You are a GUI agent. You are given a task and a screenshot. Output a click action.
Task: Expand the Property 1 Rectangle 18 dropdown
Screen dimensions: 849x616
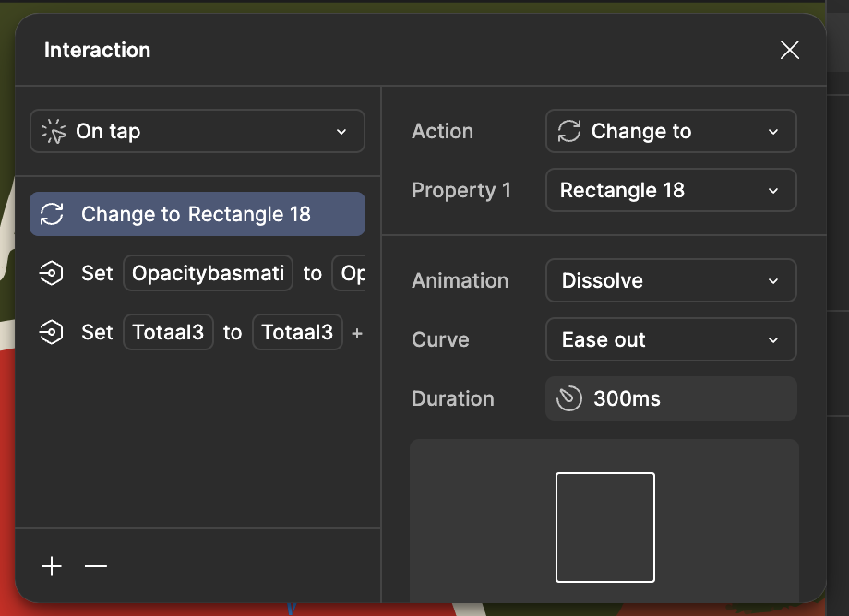(671, 191)
